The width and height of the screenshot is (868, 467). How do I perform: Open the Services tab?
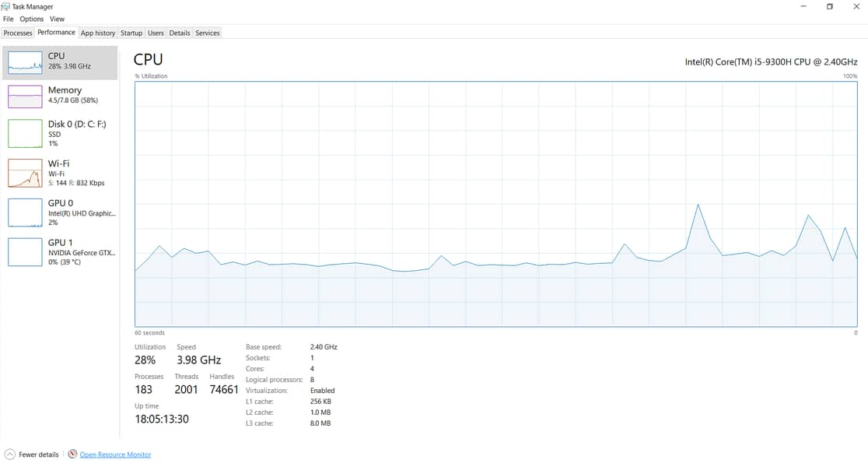coord(208,33)
